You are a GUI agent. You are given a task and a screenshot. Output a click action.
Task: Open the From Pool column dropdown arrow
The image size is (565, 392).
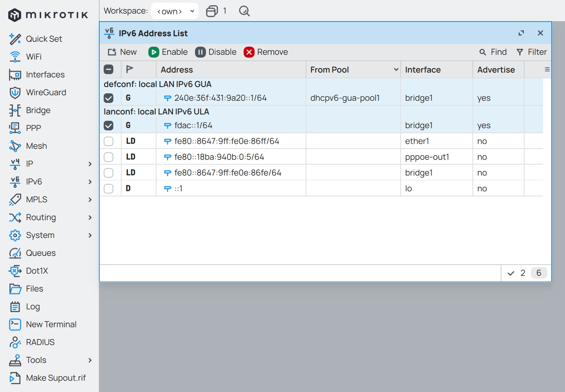[396, 69]
